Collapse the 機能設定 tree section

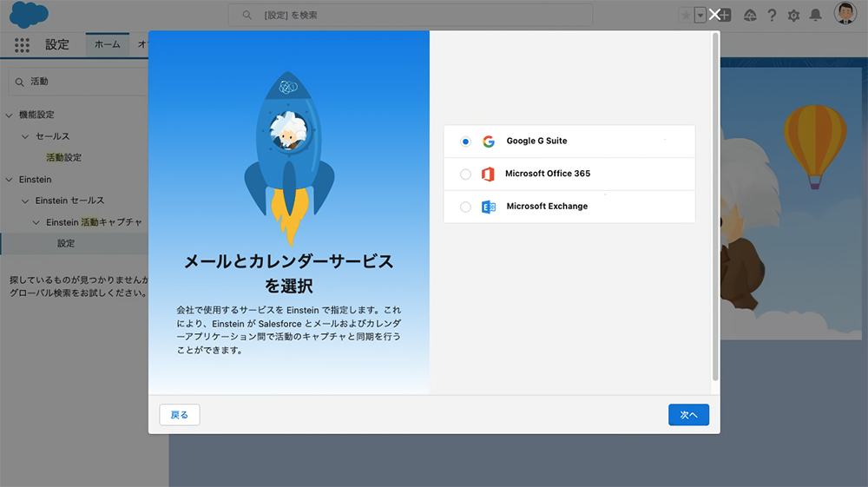[x=9, y=115]
